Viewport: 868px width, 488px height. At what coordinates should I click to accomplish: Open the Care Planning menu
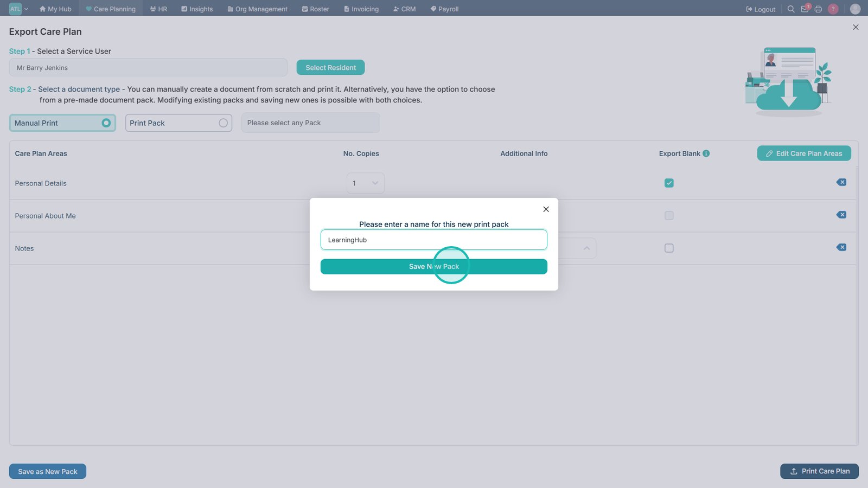[x=111, y=9]
